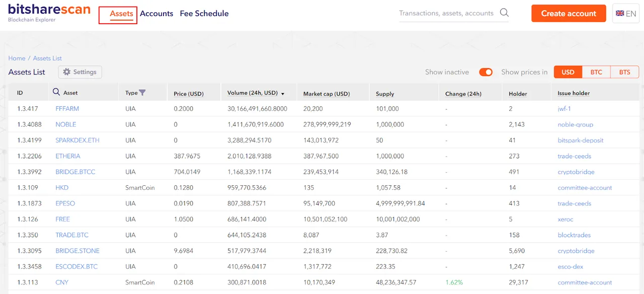Viewport: 644px width, 294px height.
Task: Open the FFFARM asset
Action: [x=67, y=109]
